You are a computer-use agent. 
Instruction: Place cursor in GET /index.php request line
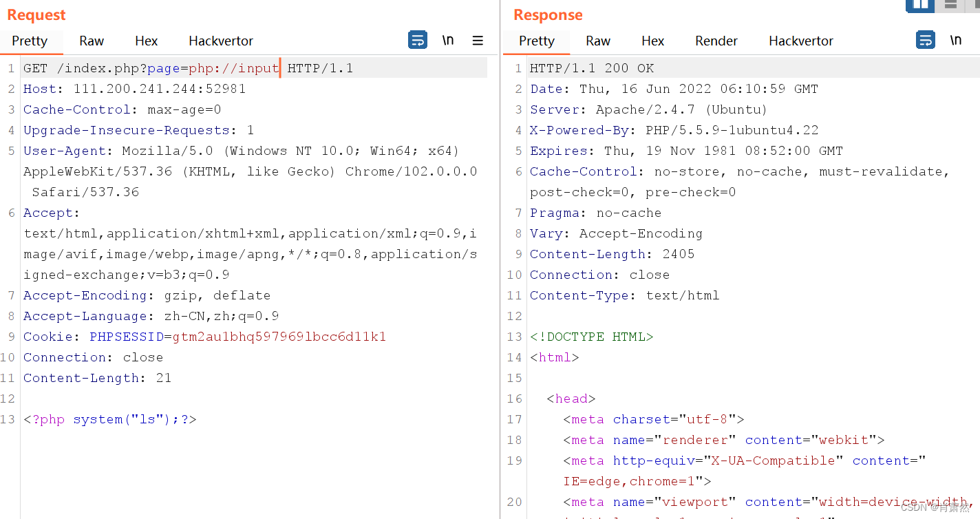(188, 68)
